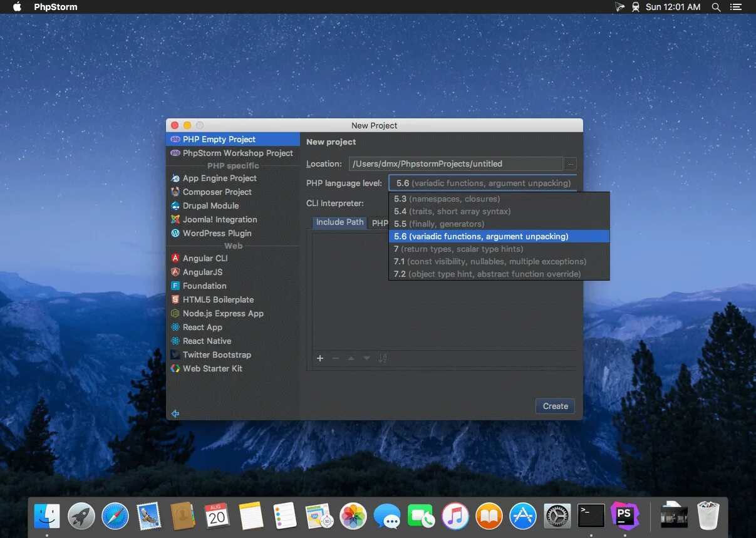Click the project Location path field
The width and height of the screenshot is (756, 538).
coord(455,163)
